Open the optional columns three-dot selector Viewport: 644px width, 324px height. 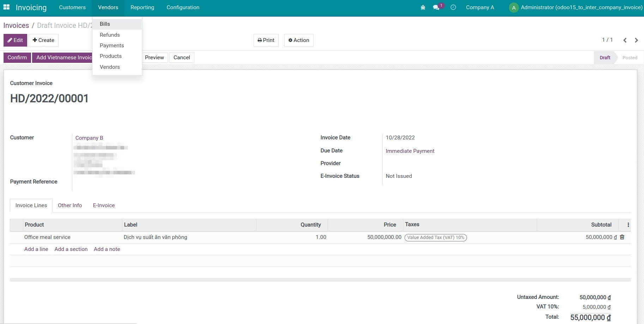pyautogui.click(x=628, y=224)
